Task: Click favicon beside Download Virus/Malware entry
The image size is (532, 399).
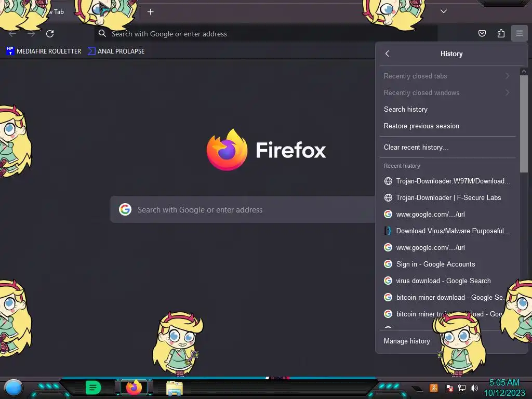Action: (388, 231)
